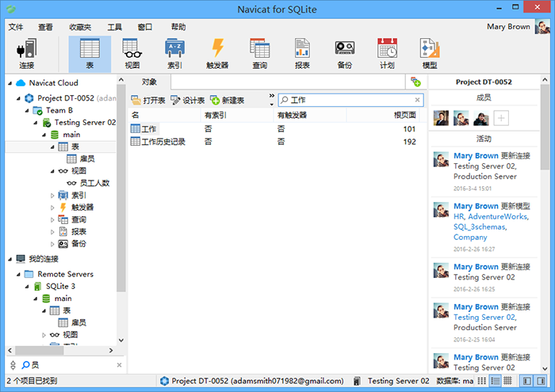The width and height of the screenshot is (555, 392).
Task: Open the Backup (备份) toolbar icon
Action: (x=345, y=54)
